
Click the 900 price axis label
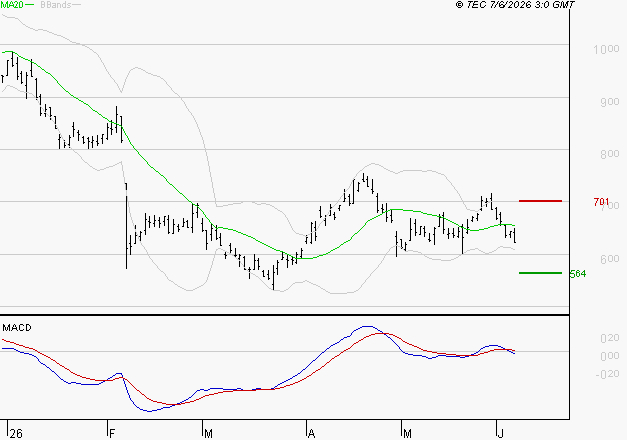point(610,102)
